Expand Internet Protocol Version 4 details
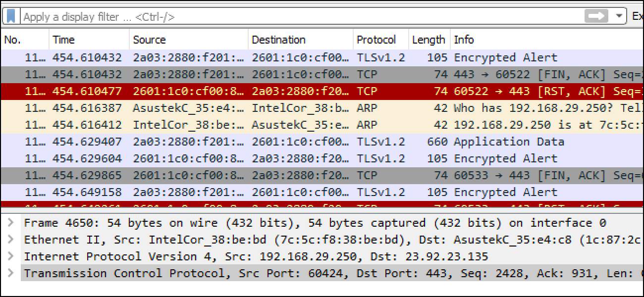The image size is (644, 297). click(10, 256)
